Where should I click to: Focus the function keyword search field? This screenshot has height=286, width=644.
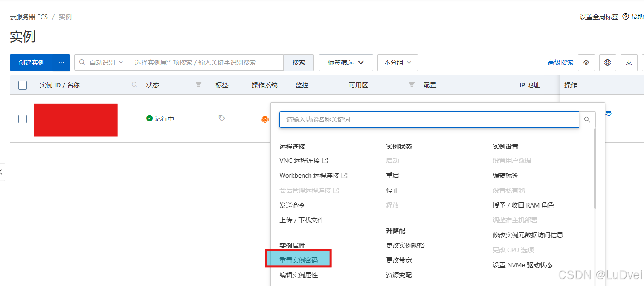pyautogui.click(x=429, y=120)
